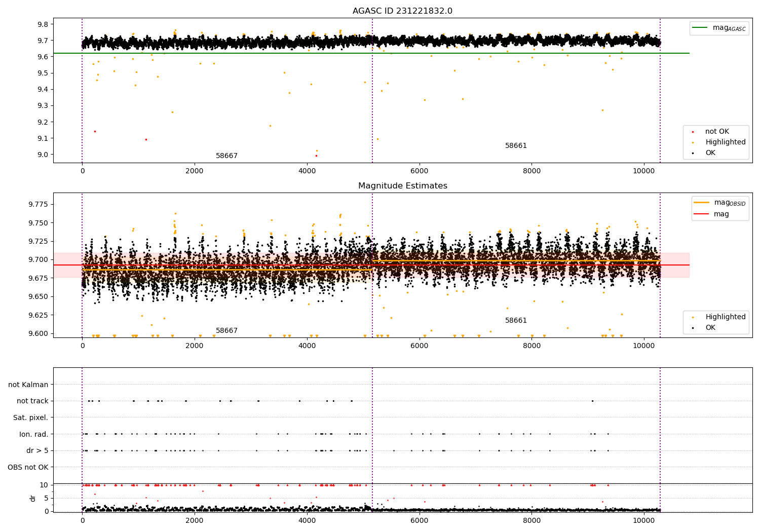Click the title "AGASC ID 231221832.0"
Image resolution: width=760 pixels, height=532 pixels.
pyautogui.click(x=402, y=11)
